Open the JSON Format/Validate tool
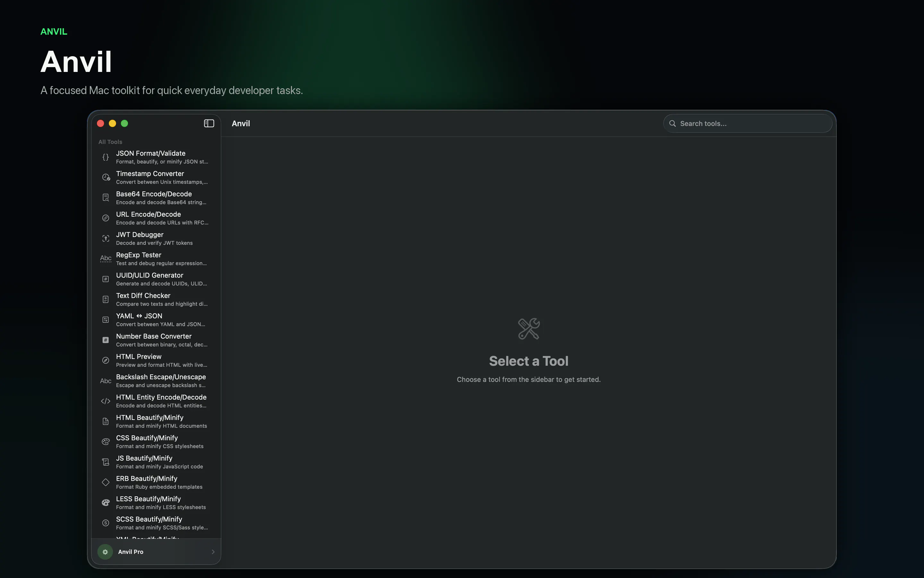Screen dimensions: 924x578 [x=156, y=157]
